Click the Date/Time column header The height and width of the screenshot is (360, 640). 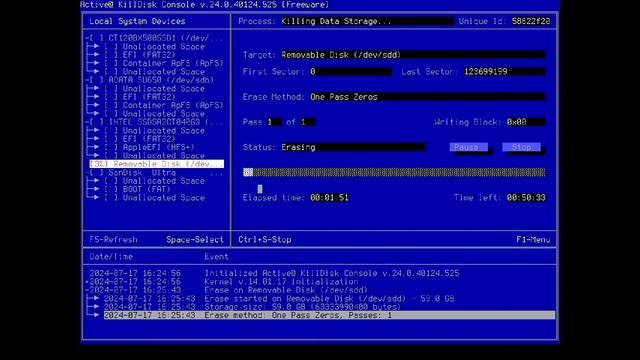[111, 257]
